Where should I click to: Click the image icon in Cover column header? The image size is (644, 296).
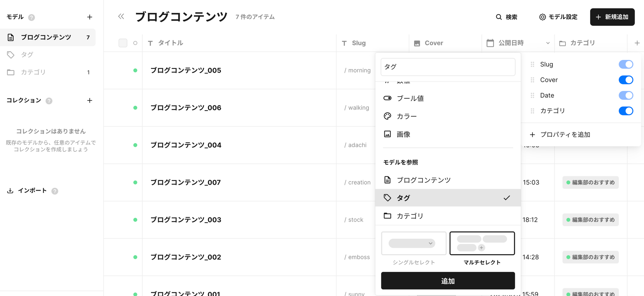click(417, 43)
